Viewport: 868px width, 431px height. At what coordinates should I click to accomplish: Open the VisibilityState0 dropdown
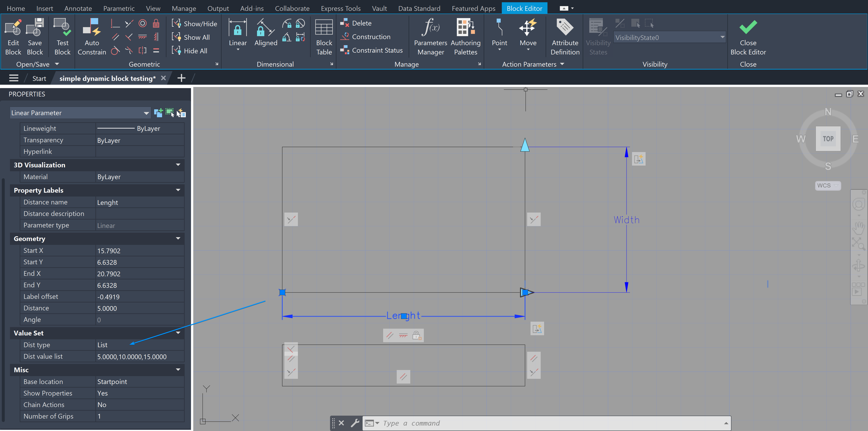[x=722, y=37]
